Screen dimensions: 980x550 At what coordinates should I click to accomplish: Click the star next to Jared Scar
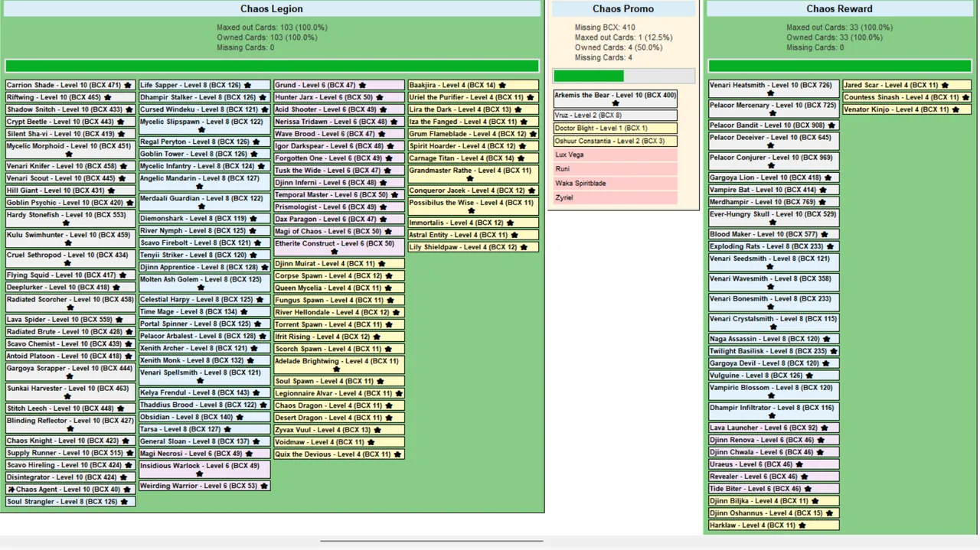point(946,86)
